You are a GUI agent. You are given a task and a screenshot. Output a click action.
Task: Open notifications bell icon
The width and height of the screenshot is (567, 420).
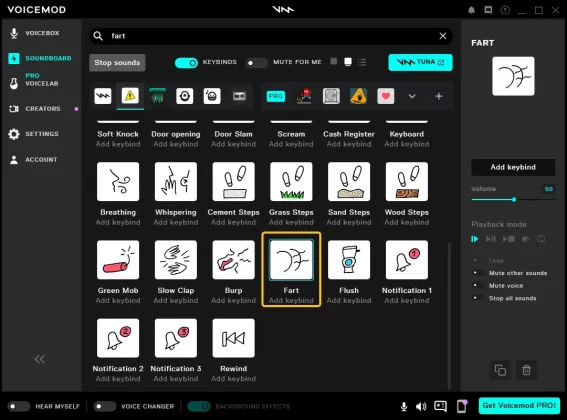tap(472, 10)
